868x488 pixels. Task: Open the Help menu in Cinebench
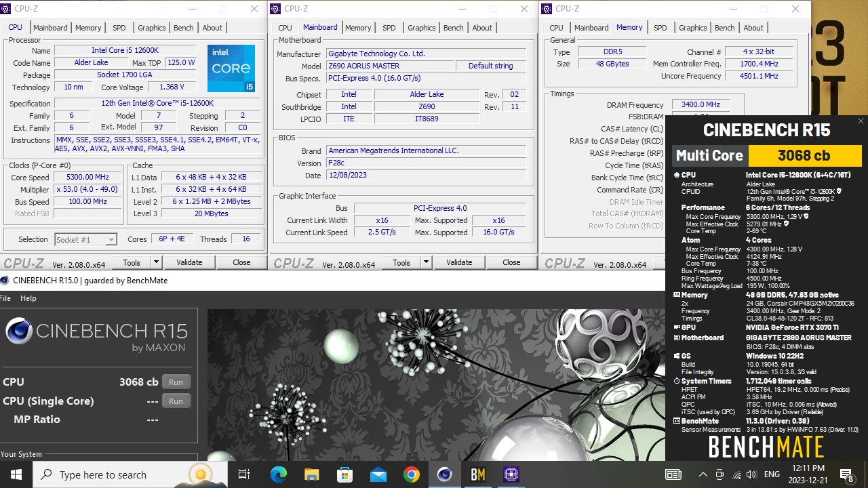[x=28, y=298]
